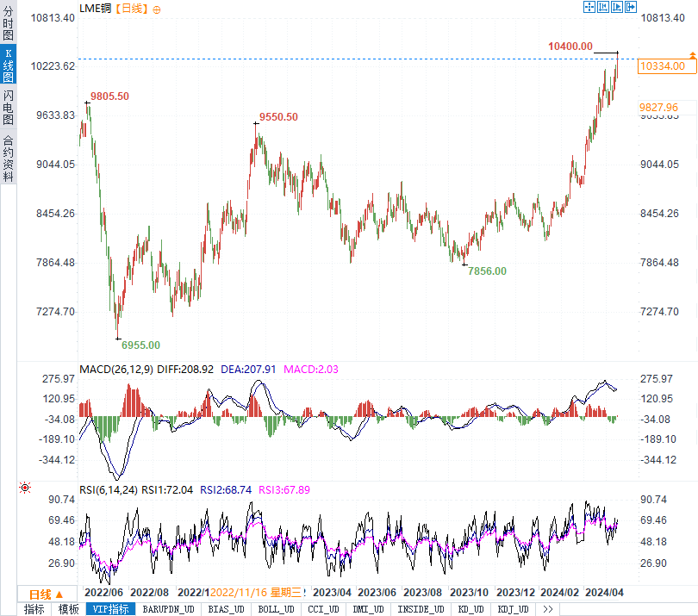This screenshot has width=698, height=616.
Task: Choose the CCI_UD indicator
Action: coord(324,609)
